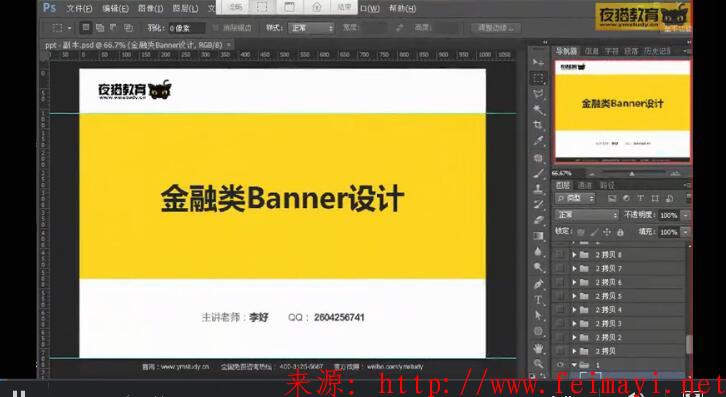Show layer group 2 拷贝 3
The width and height of the screenshot is (726, 397).
560,323
